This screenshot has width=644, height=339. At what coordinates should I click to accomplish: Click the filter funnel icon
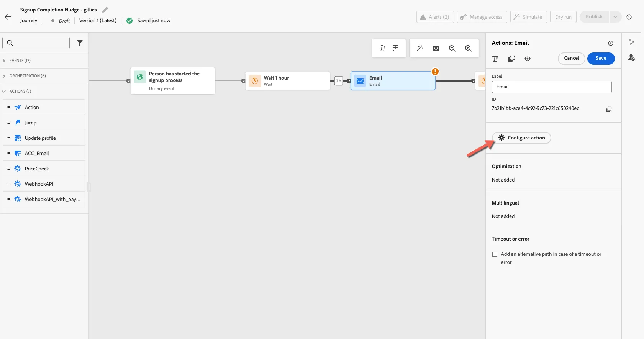coord(80,43)
